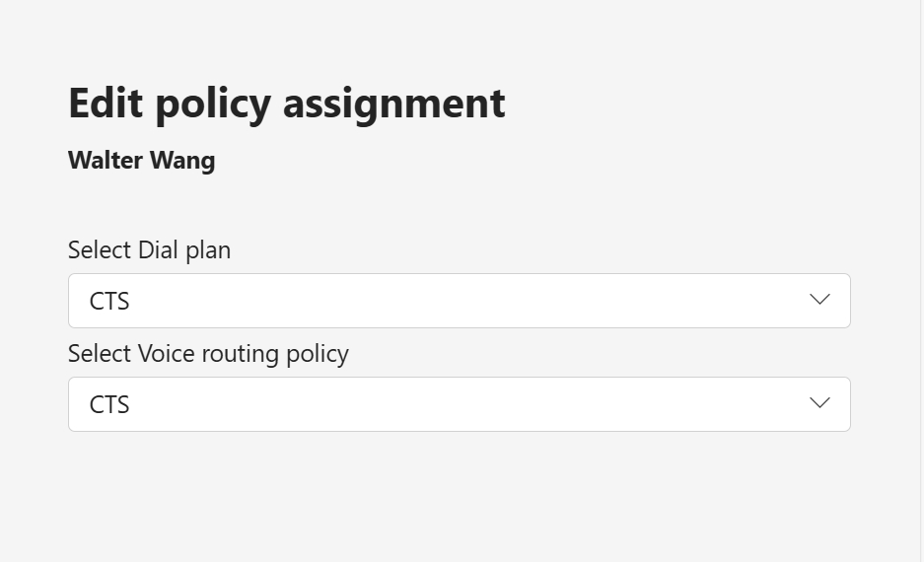This screenshot has height=562, width=924.
Task: Click empty area below Voice routing dropdown
Action: [x=460, y=495]
